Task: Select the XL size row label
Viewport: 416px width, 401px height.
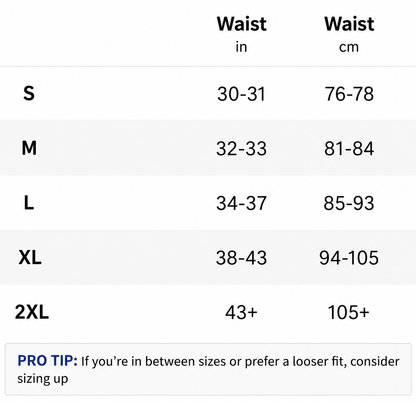Action: (x=30, y=257)
